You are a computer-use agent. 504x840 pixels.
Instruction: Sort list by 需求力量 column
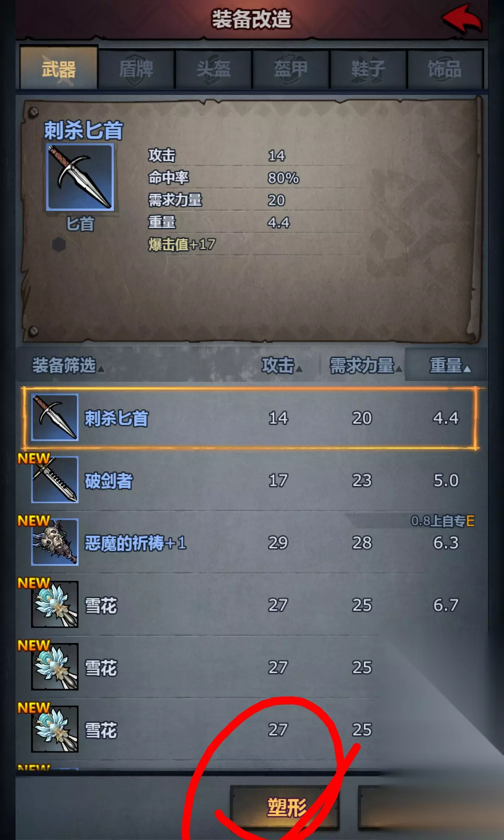pos(366,365)
